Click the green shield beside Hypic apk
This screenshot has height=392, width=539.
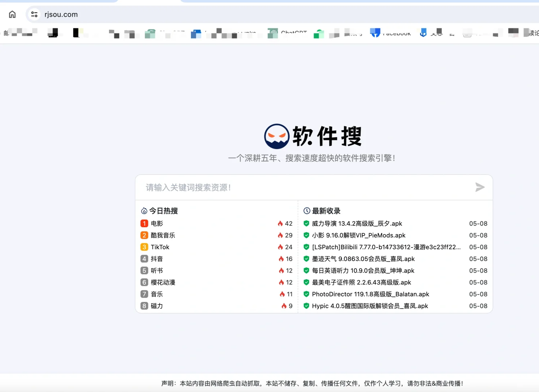(x=306, y=306)
